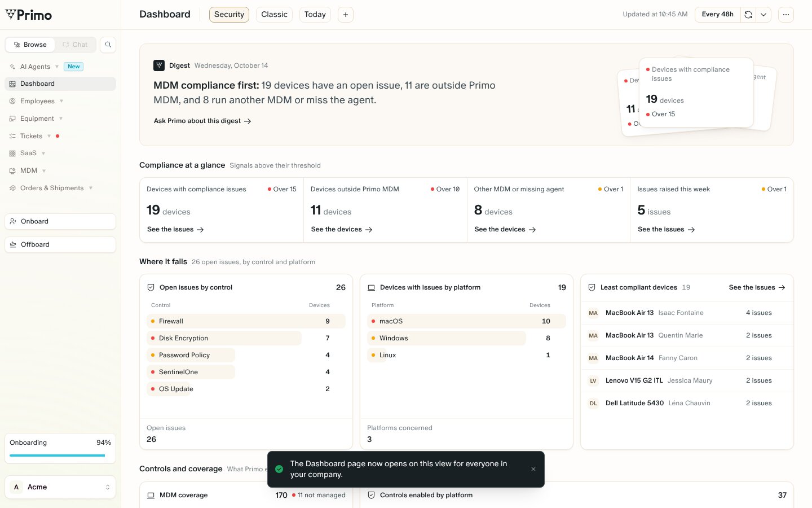Click the Onboarding progress bar
This screenshot has height=508, width=812.
[58, 456]
